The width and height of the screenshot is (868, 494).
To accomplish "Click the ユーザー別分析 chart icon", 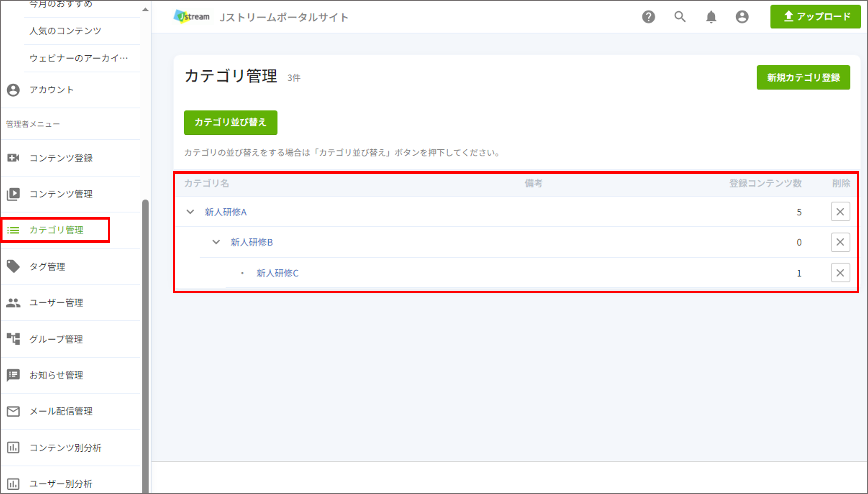I will coord(13,484).
